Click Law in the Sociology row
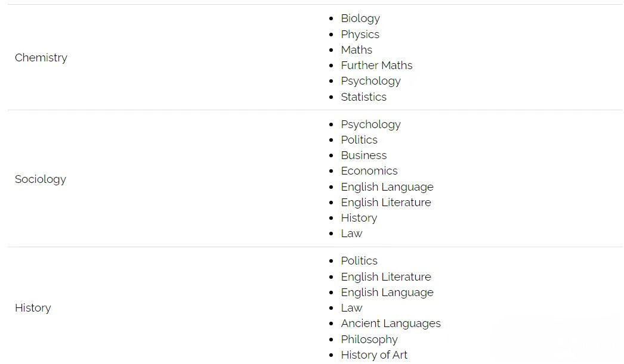 [x=351, y=234]
